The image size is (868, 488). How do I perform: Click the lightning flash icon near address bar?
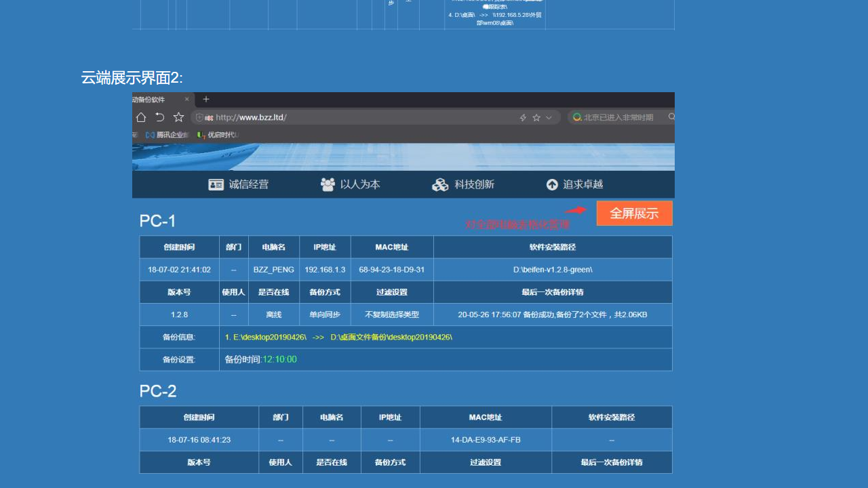coord(522,117)
